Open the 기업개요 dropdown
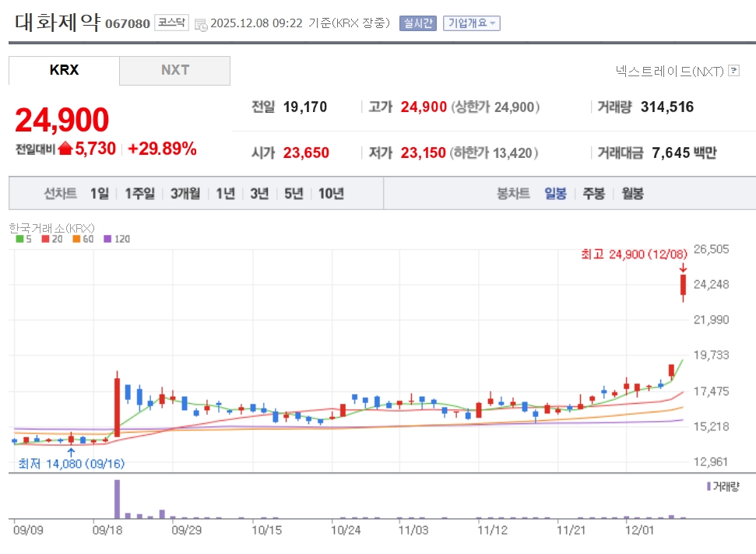756x554 pixels. coord(471,23)
